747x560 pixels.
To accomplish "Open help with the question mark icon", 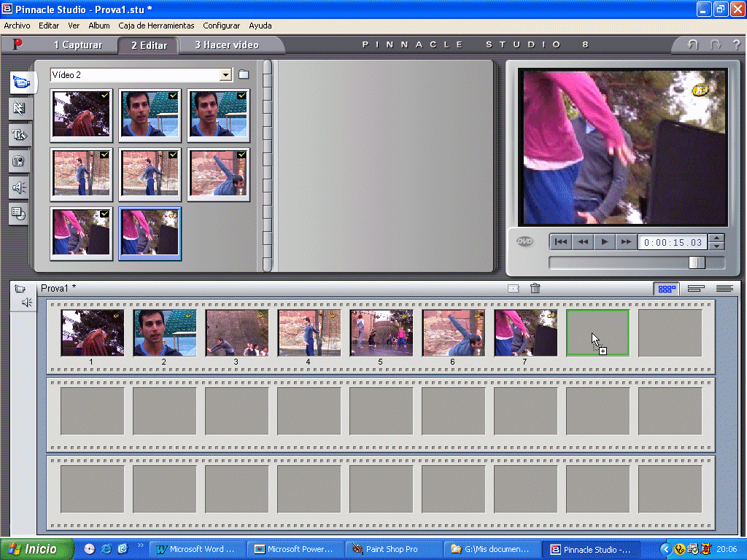I will tap(737, 44).
